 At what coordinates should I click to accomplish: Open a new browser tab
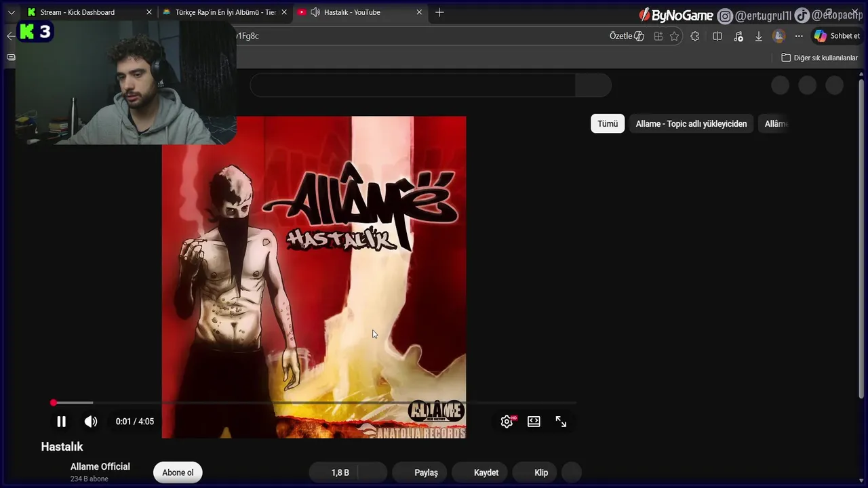(x=439, y=12)
